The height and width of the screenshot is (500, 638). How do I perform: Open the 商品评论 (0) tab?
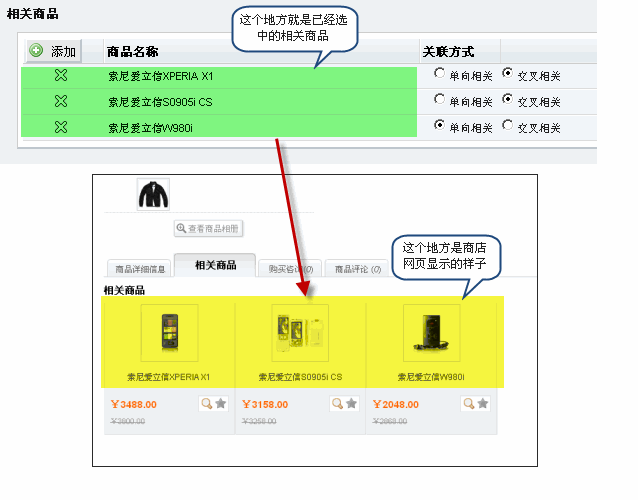pos(357,269)
